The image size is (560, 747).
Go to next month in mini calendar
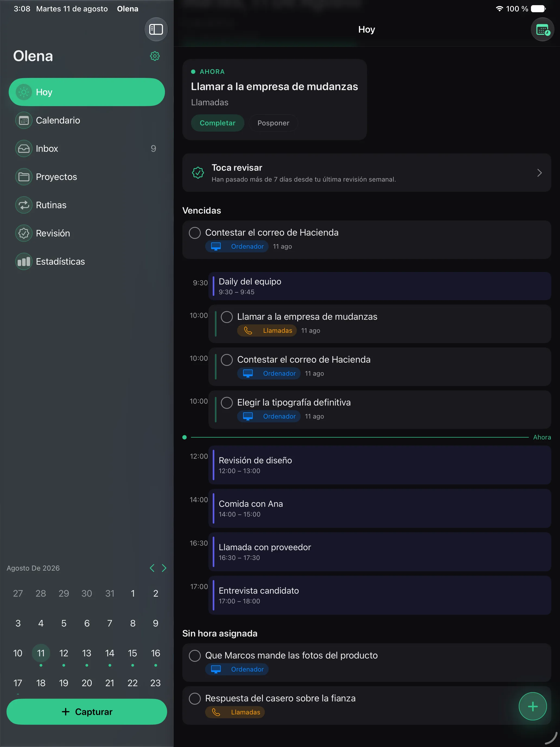[x=164, y=568]
